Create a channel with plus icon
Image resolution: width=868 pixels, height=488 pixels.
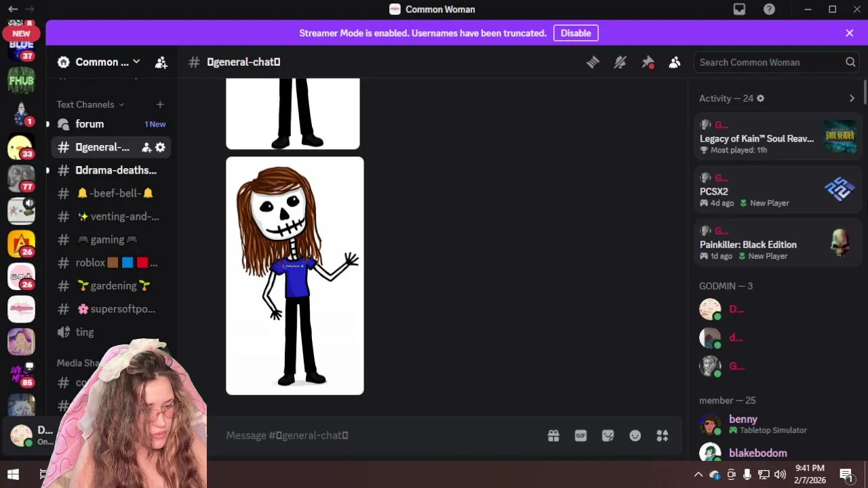160,104
